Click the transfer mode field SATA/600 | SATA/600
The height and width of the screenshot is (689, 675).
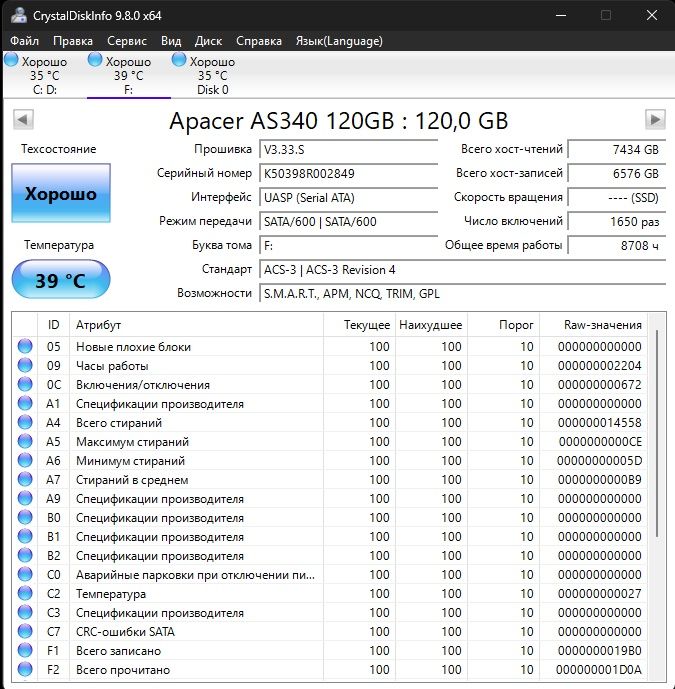(x=348, y=221)
